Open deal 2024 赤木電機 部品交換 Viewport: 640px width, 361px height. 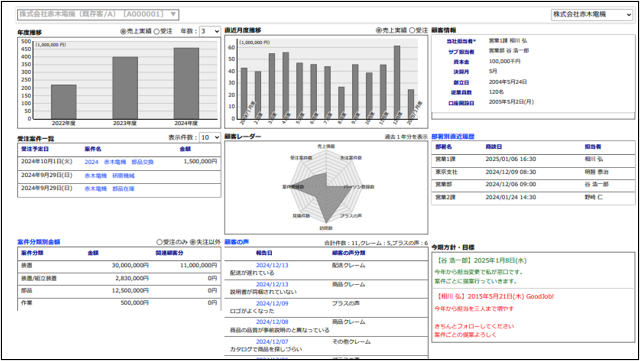(119, 162)
